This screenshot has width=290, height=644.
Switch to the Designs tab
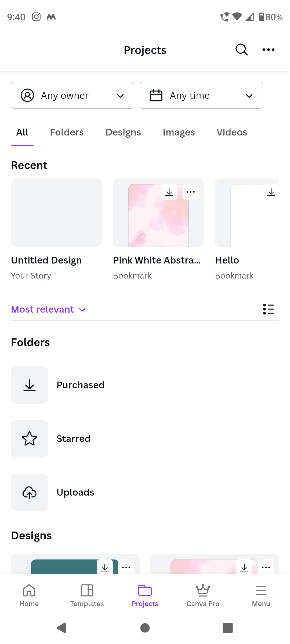click(x=123, y=132)
